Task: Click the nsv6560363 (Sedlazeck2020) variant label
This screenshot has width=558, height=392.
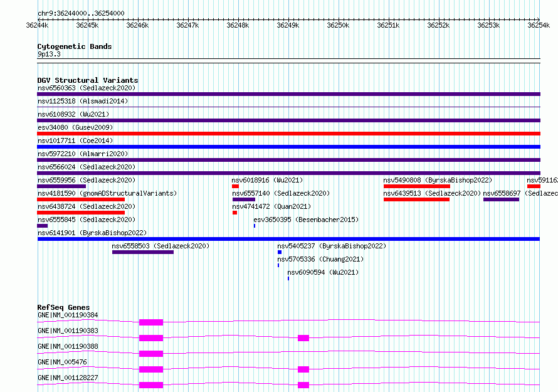Action: click(87, 88)
